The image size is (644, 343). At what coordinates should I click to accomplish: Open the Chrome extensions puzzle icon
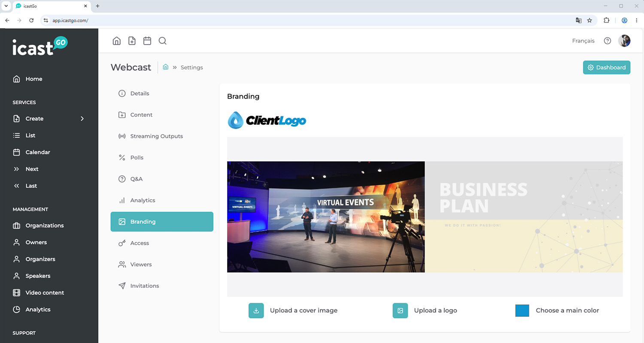pyautogui.click(x=607, y=20)
